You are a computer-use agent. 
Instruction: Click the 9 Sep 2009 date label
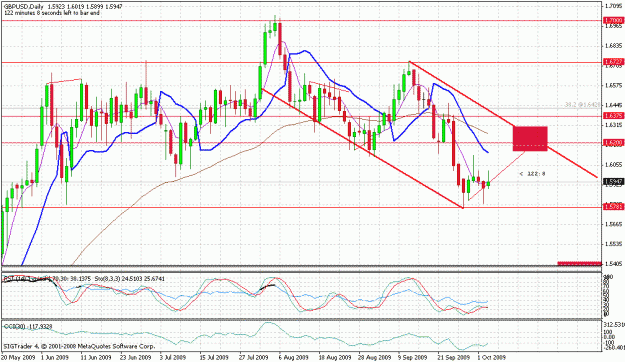(413, 357)
